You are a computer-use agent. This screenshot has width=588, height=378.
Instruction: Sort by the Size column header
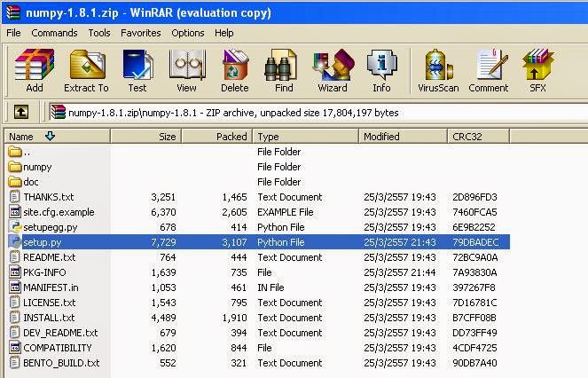point(145,137)
